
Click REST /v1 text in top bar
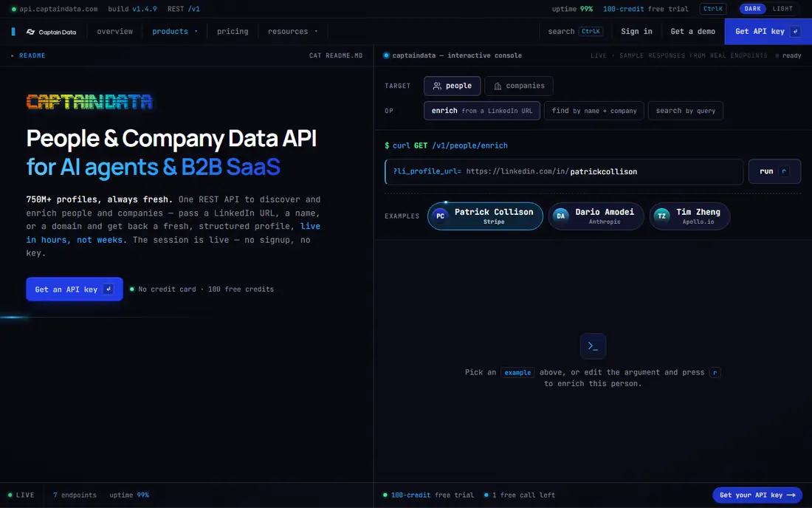click(x=183, y=9)
